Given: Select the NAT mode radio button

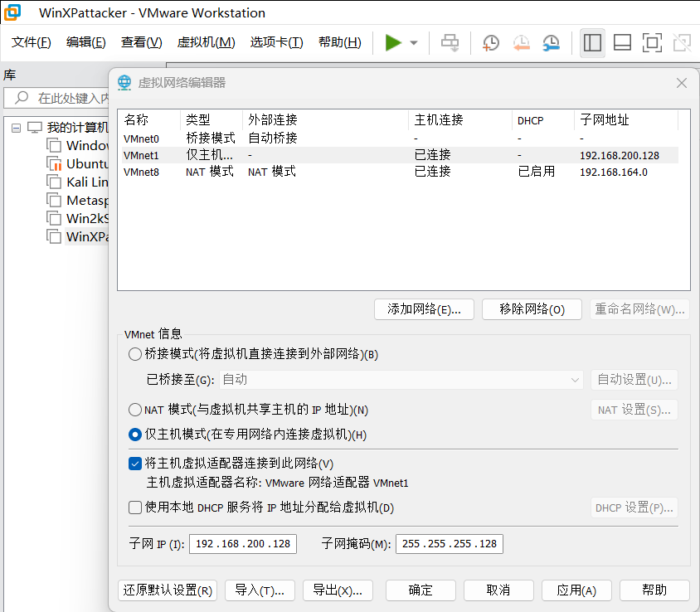Looking at the screenshot, I should [135, 410].
